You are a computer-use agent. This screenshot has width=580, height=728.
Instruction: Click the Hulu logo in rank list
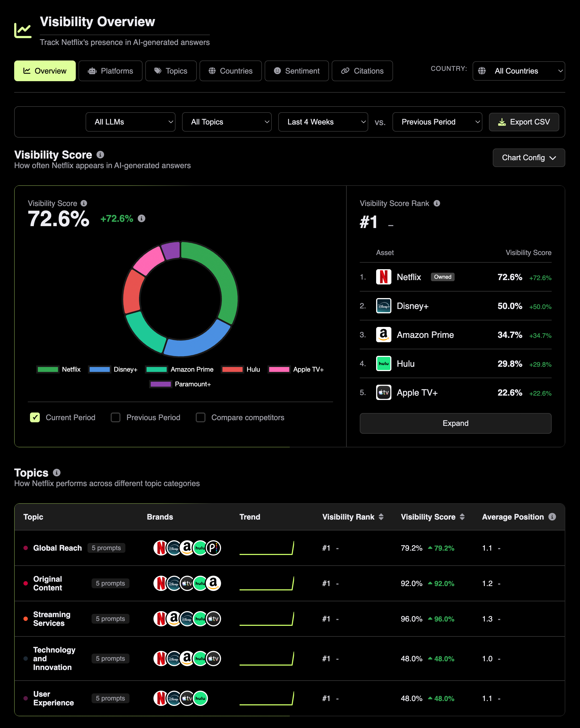[x=383, y=364]
